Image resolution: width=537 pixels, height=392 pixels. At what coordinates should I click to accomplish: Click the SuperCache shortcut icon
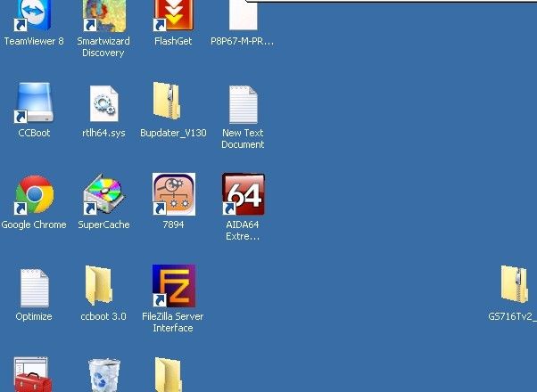coord(103,194)
